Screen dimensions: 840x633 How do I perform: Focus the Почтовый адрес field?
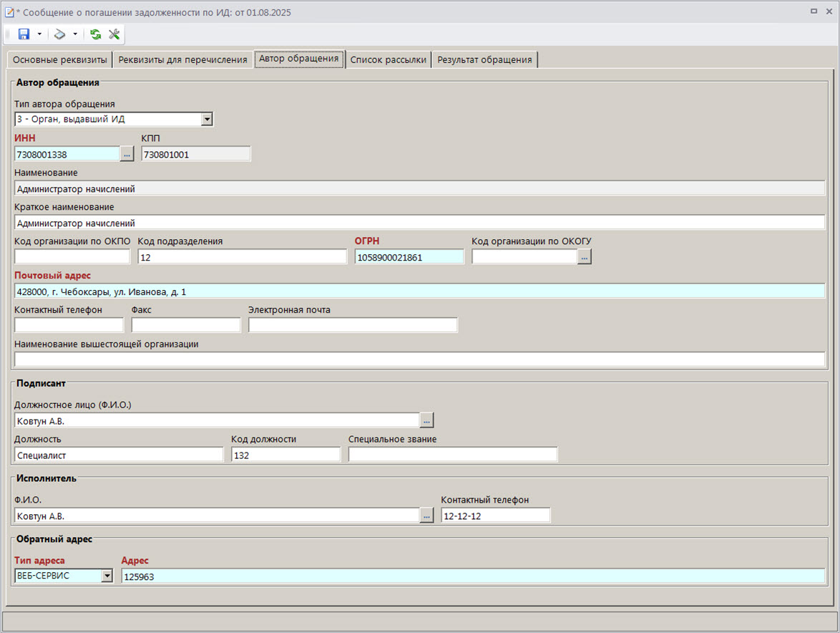(419, 291)
